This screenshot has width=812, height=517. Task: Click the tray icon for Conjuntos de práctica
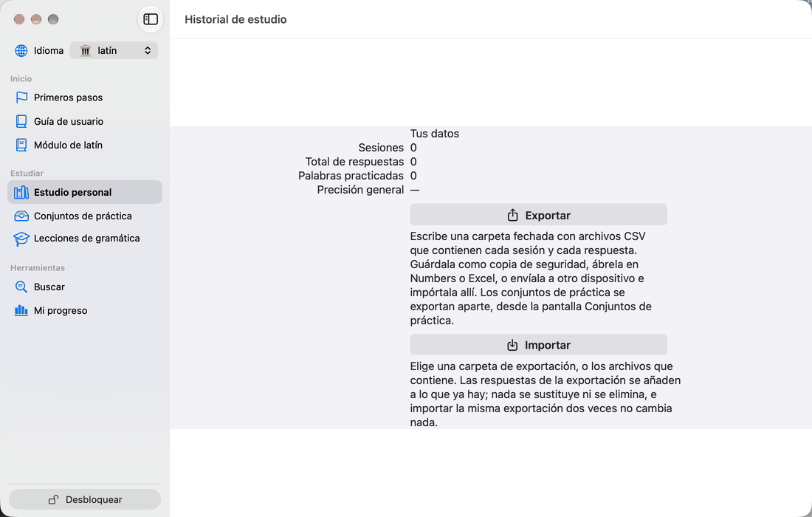21,216
